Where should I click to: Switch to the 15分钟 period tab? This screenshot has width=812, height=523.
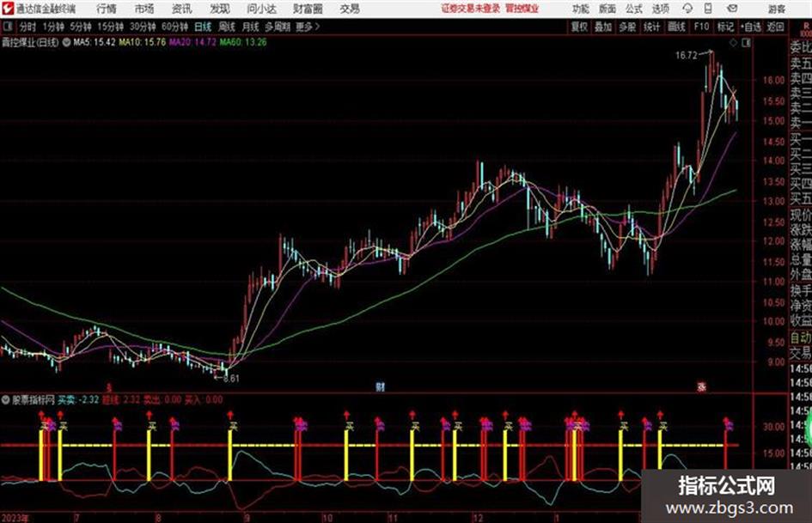[x=110, y=27]
